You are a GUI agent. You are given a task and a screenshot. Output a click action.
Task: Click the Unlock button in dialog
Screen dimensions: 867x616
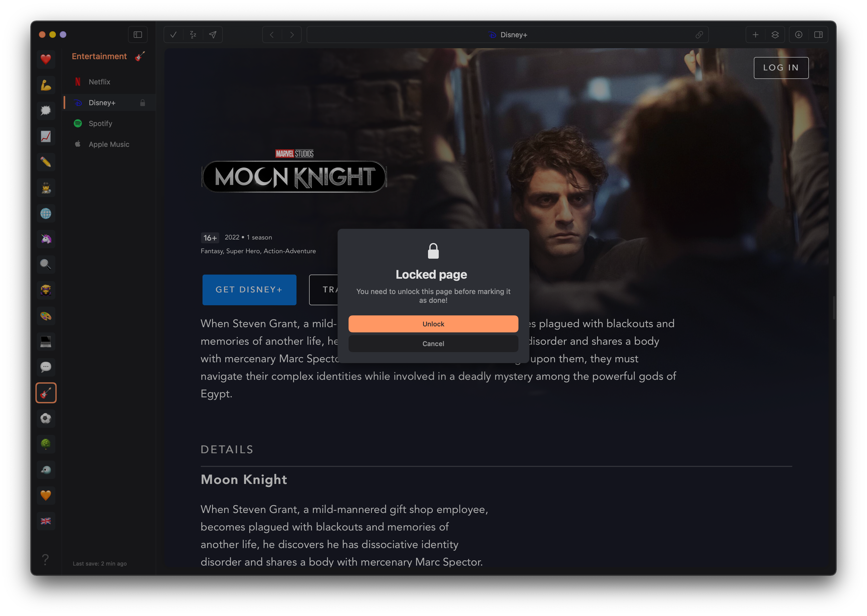click(433, 324)
